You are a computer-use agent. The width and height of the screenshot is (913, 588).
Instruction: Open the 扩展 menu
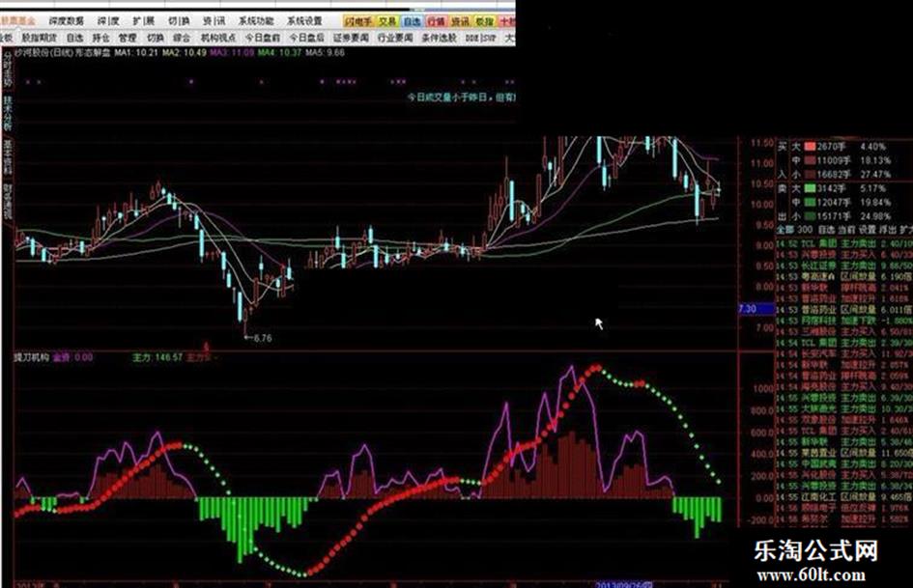(143, 21)
